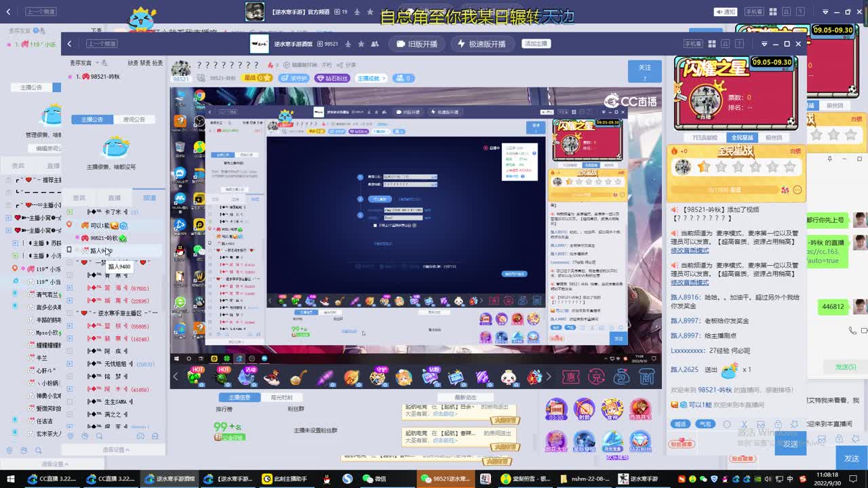Open the 频道 tab in channel list
The height and width of the screenshot is (488, 868).
149,198
